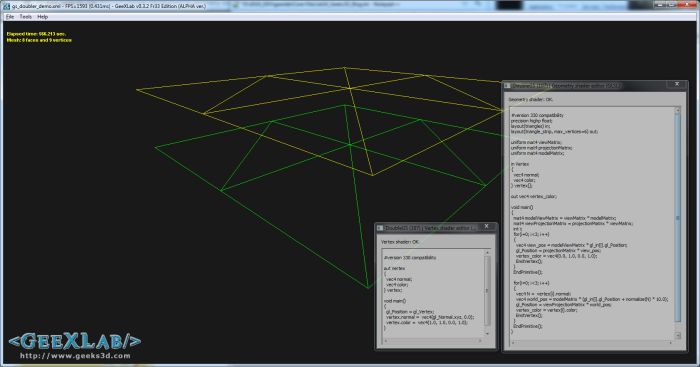Open the File menu

point(9,17)
